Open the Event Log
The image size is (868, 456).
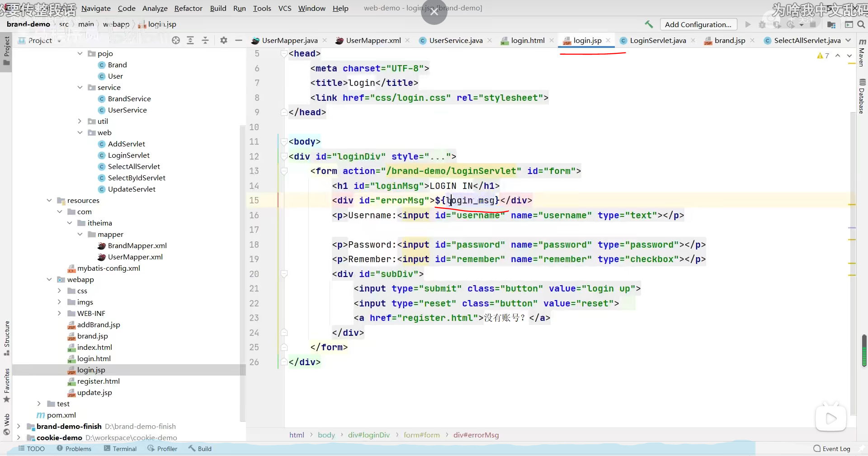point(832,449)
